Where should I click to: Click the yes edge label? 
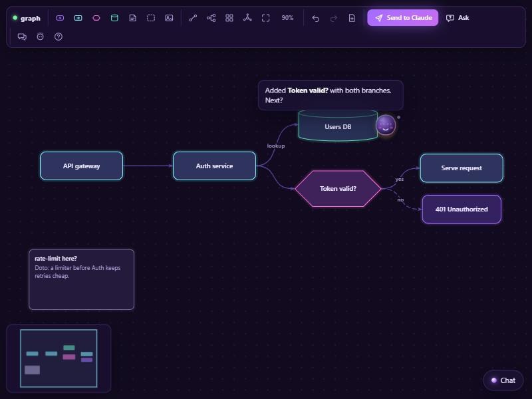coord(400,179)
